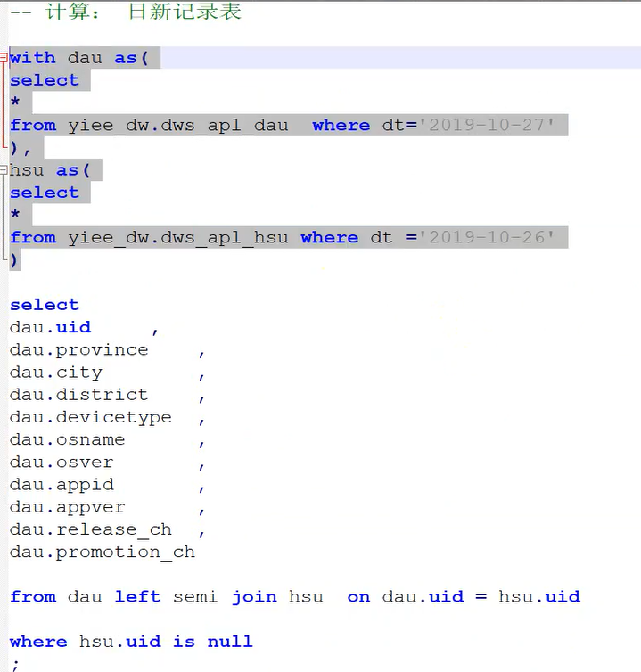Collapse the fold marker beside 'with dau as('
Image resolution: width=641 pixels, height=672 pixels.
[x=4, y=57]
